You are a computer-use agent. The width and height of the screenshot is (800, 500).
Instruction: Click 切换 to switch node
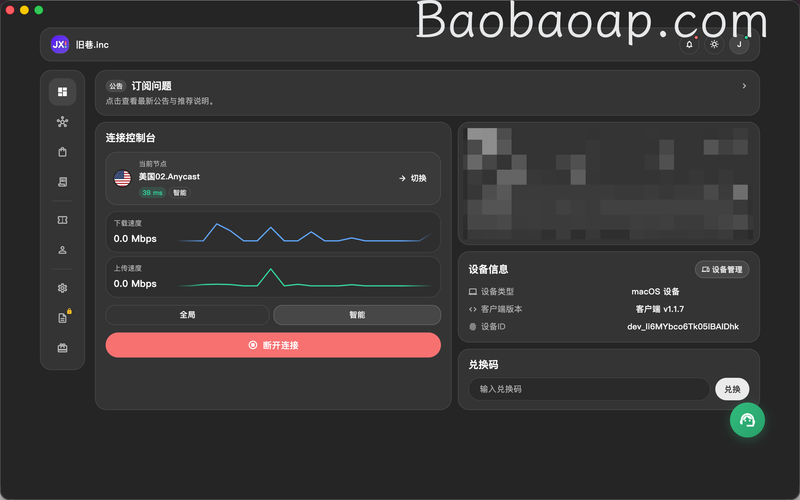pos(413,178)
